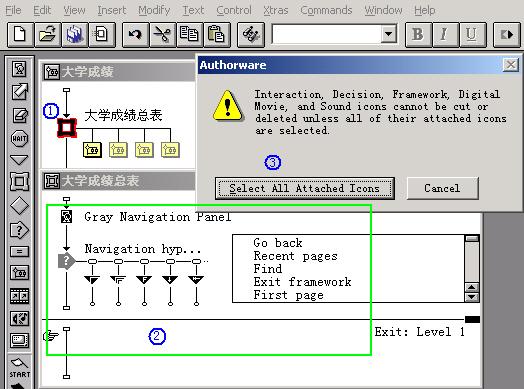Open the Control menu
524x389 pixels.
point(234,10)
